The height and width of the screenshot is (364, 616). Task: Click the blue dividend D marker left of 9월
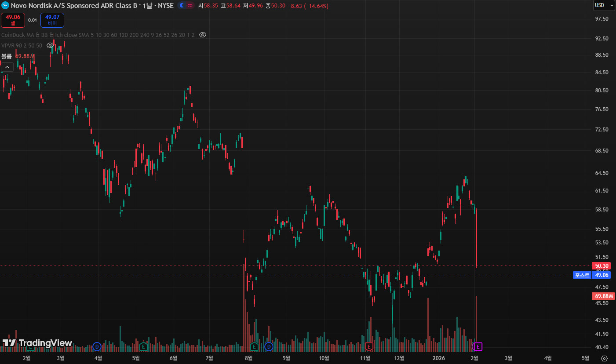pyautogui.click(x=268, y=347)
